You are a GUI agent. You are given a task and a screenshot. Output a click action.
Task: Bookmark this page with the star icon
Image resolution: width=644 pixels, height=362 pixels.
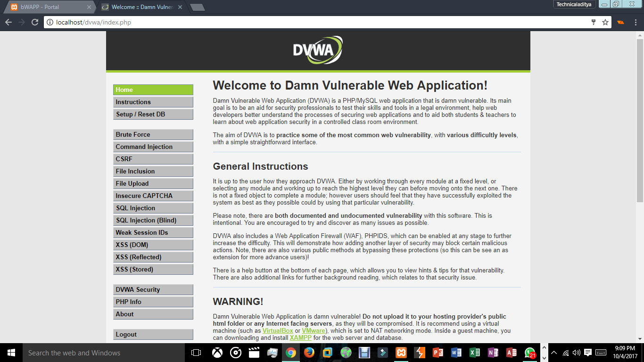605,22
